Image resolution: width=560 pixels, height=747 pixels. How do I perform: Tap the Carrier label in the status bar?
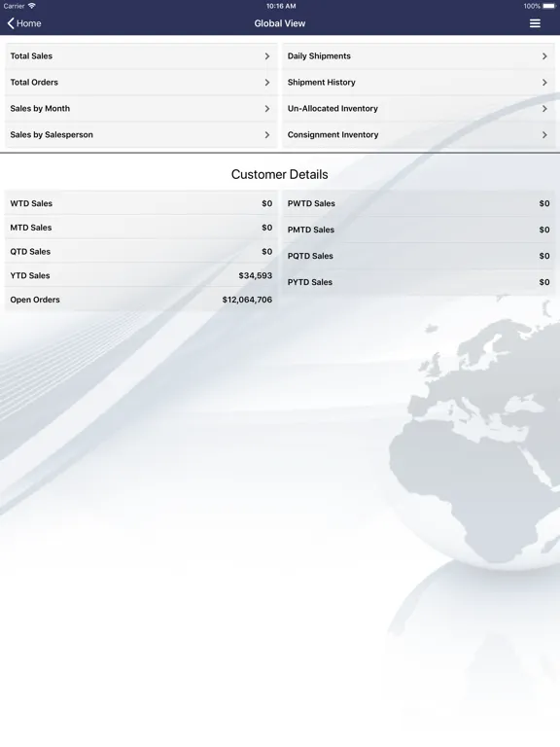pyautogui.click(x=14, y=6)
